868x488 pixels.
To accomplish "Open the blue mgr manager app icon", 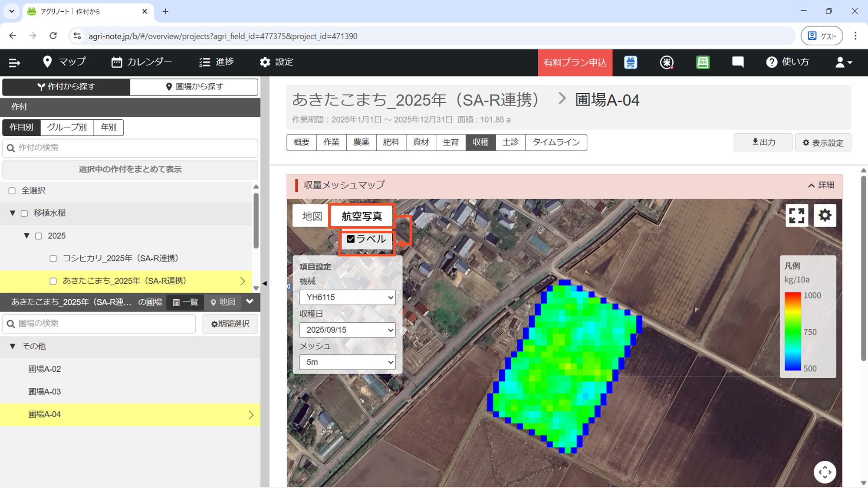I will [631, 62].
